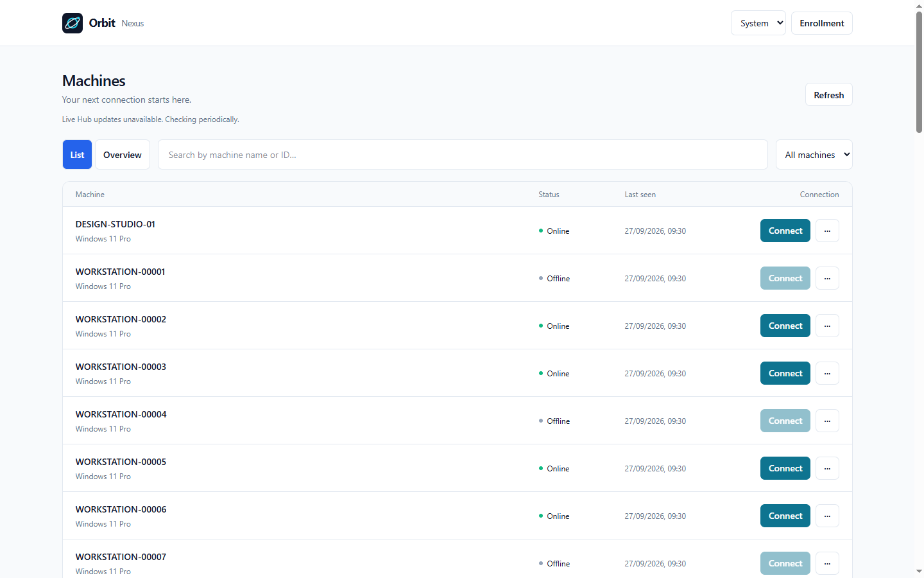Click the Offline status of WORKSTATION-00004

click(x=554, y=421)
